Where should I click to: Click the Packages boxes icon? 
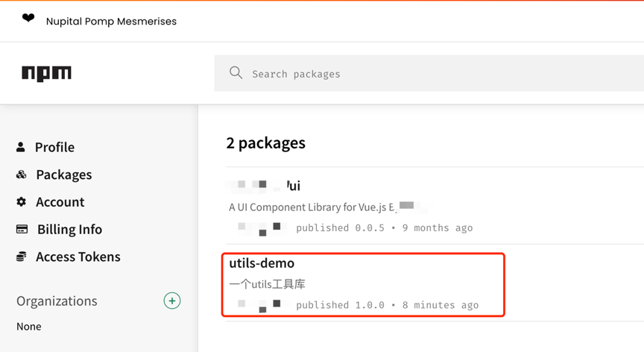pos(21,175)
